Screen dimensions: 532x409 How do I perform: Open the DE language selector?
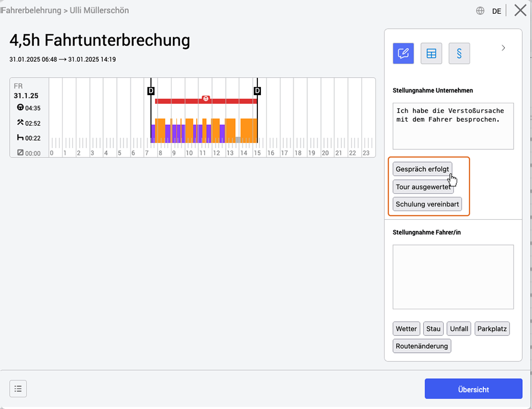[496, 11]
